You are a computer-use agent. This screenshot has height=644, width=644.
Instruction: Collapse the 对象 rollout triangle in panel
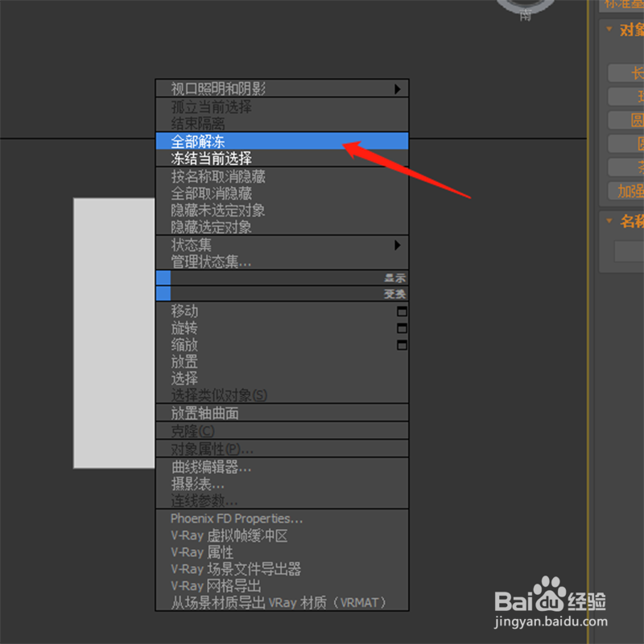pos(609,29)
